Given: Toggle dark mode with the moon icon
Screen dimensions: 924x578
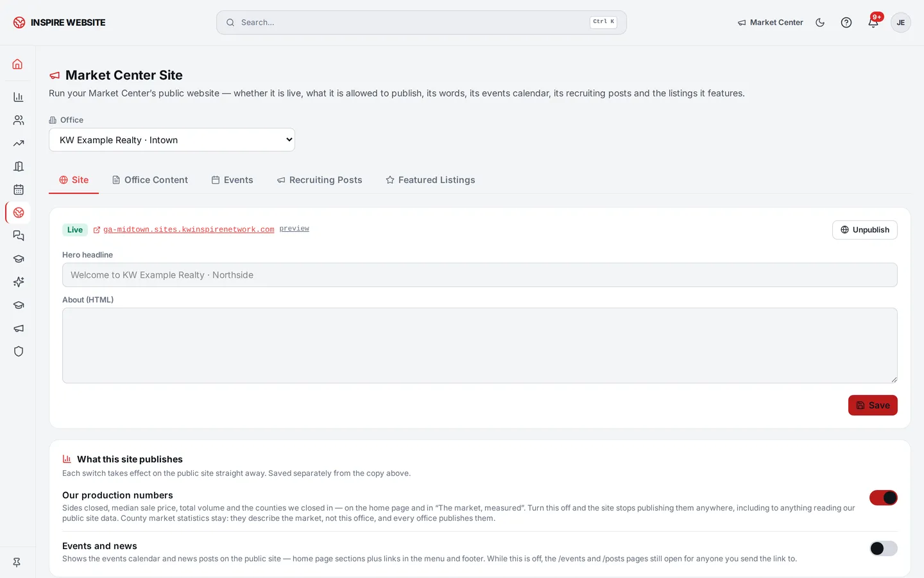Looking at the screenshot, I should (820, 22).
